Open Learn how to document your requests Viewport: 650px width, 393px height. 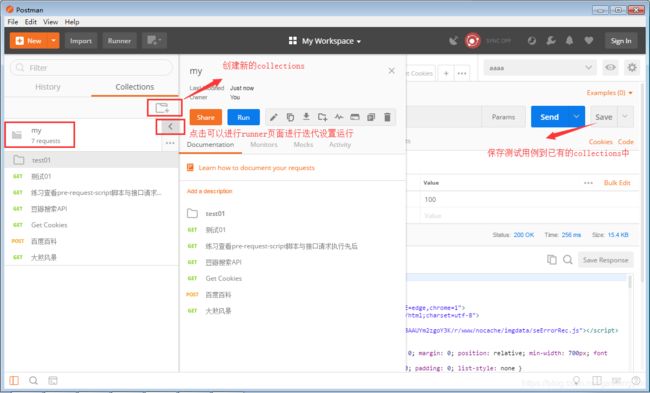click(257, 168)
